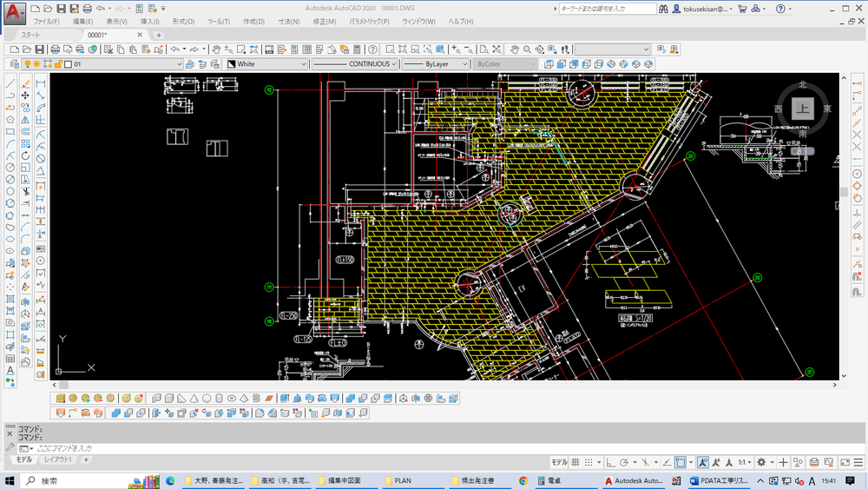Click the Text tool 'A' in the draw toolbar

click(x=10, y=371)
